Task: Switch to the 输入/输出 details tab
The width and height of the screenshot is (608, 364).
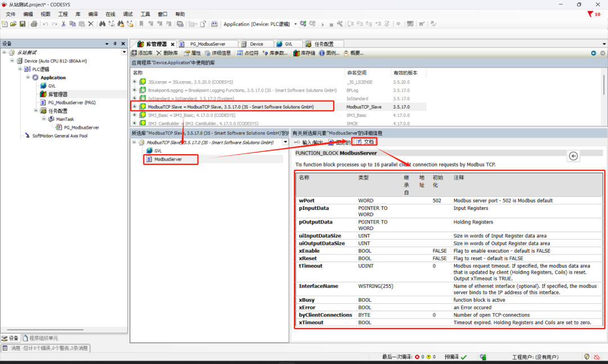Action: [x=309, y=142]
